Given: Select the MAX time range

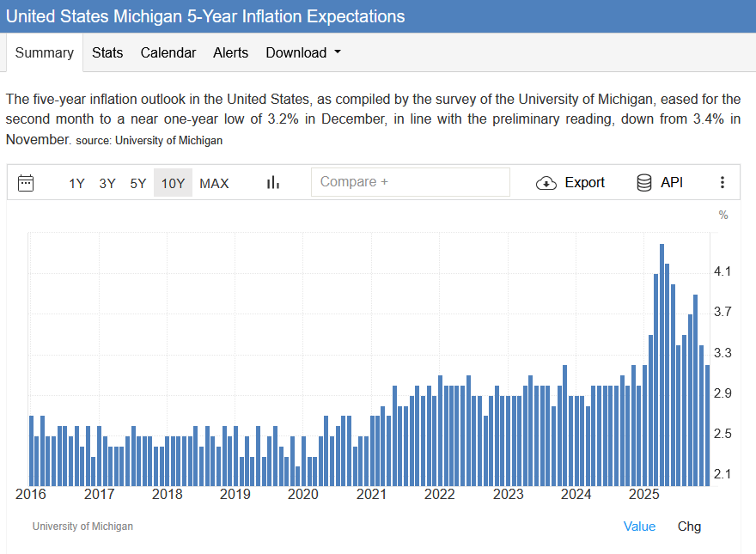Looking at the screenshot, I should pos(214,182).
